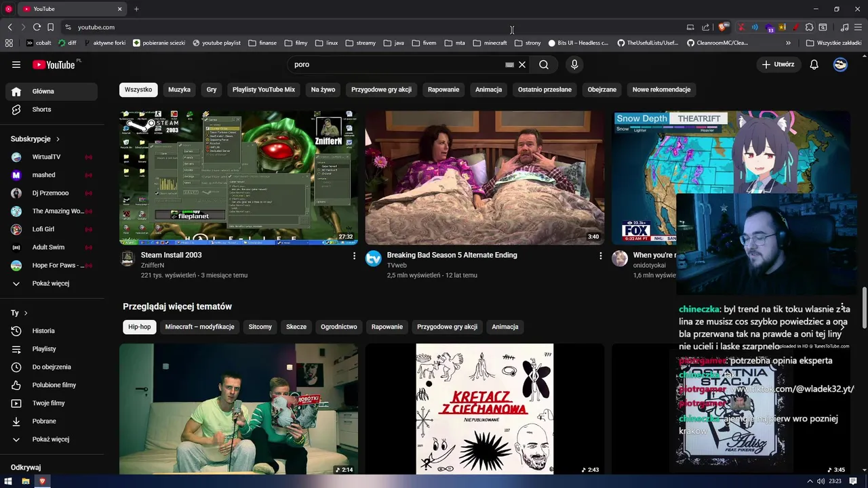The image size is (868, 488).
Task: Click the browser share icon
Action: 705,27
